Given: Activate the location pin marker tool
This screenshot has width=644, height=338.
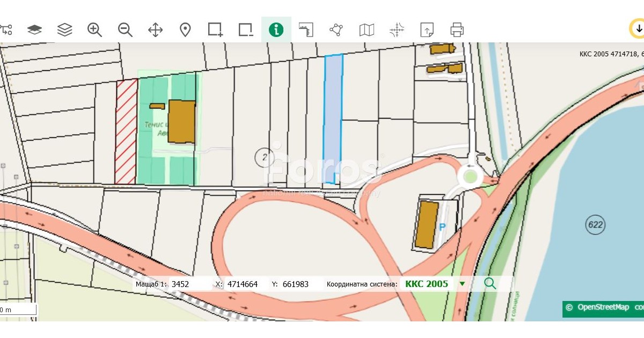Looking at the screenshot, I should [x=185, y=30].
